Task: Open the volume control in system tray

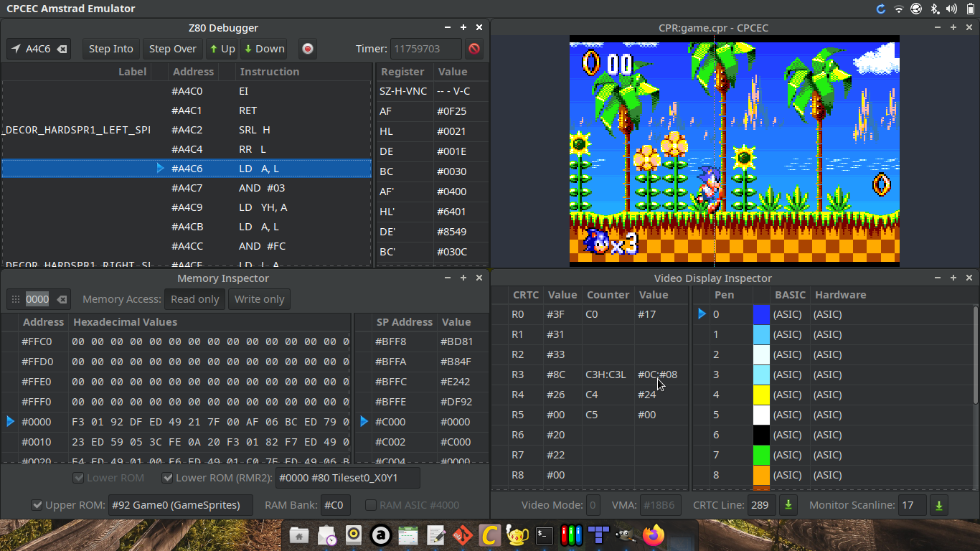Action: click(x=951, y=9)
